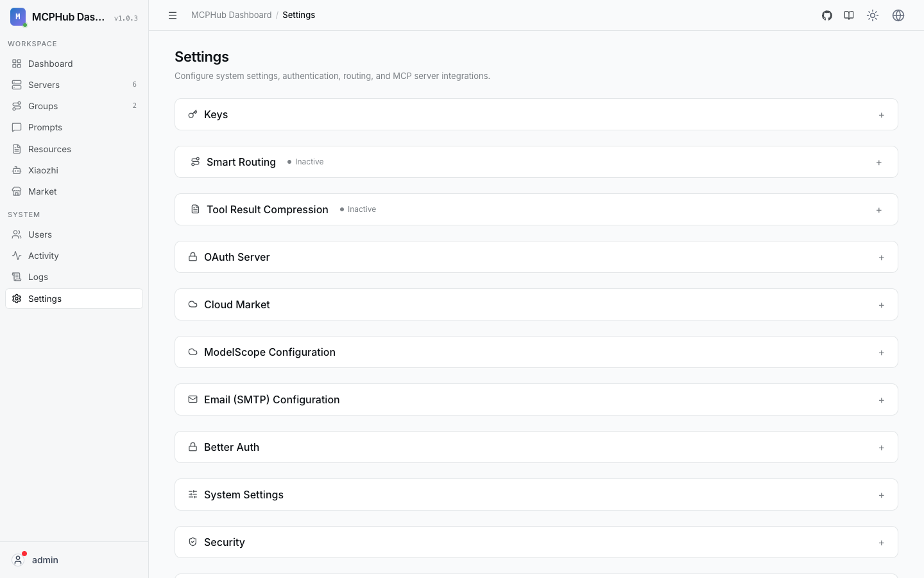Image resolution: width=924 pixels, height=578 pixels.
Task: Open the language globe icon
Action: 898,15
